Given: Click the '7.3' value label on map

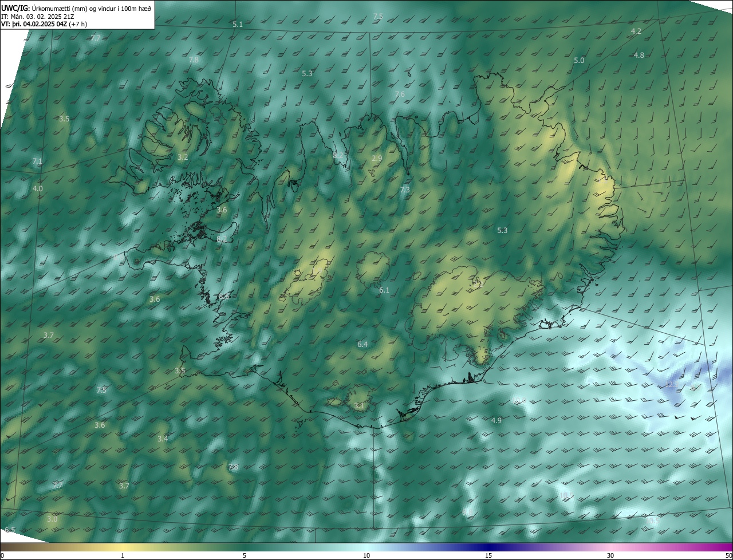Looking at the screenshot, I should point(405,189).
